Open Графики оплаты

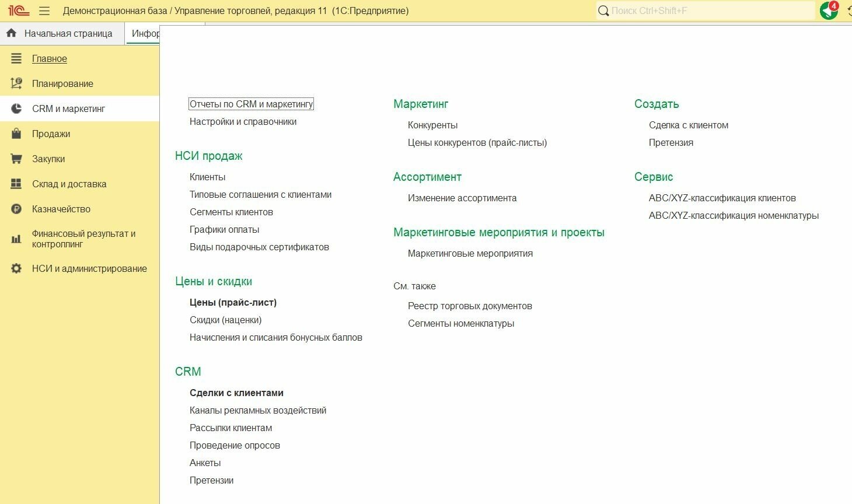click(x=224, y=229)
